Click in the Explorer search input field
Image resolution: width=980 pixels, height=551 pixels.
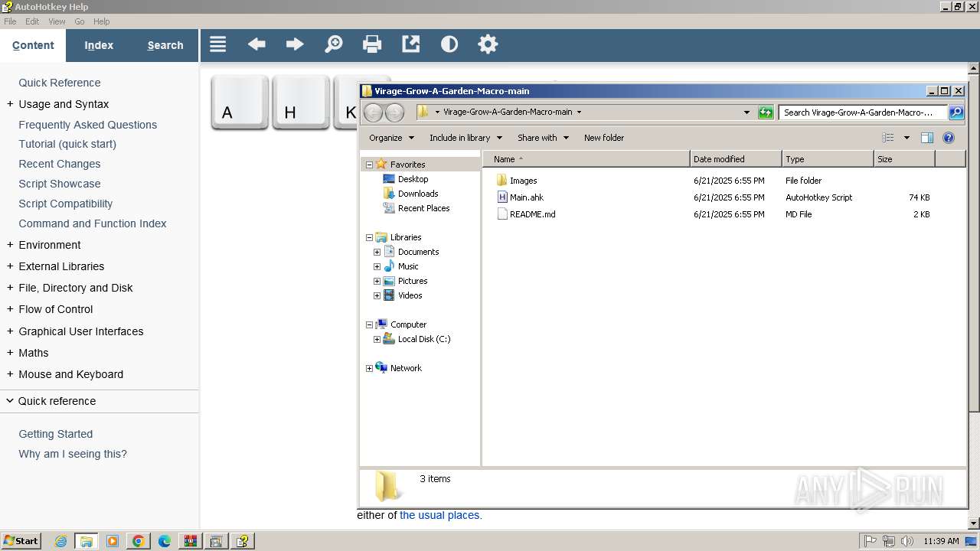(x=863, y=112)
